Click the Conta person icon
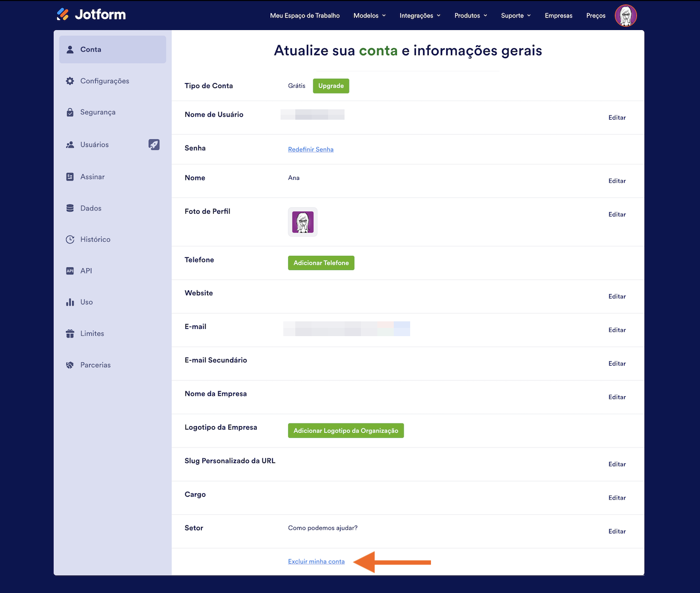This screenshot has width=700, height=593. point(70,49)
